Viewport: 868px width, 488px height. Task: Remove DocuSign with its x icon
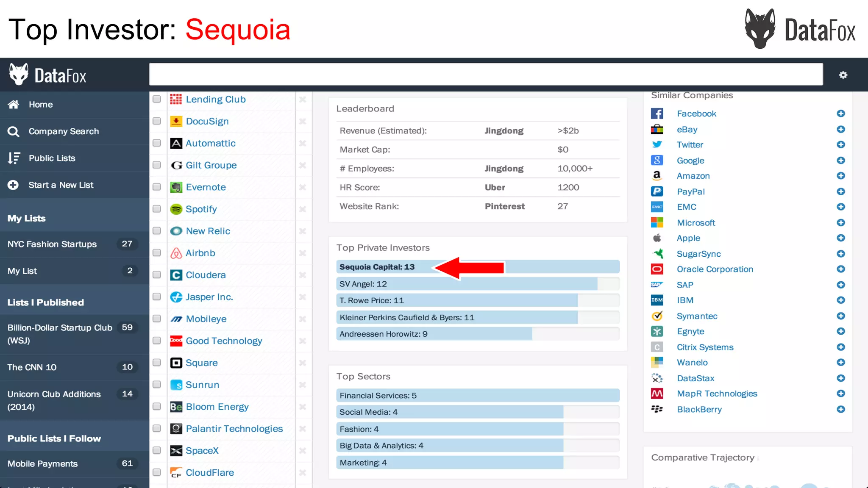point(303,121)
